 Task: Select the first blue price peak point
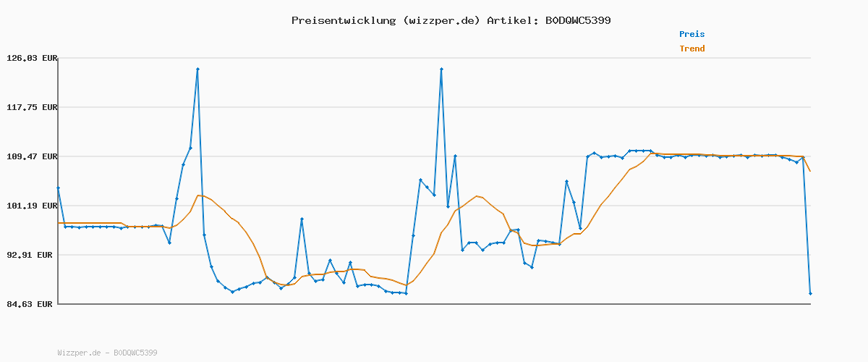(x=197, y=69)
